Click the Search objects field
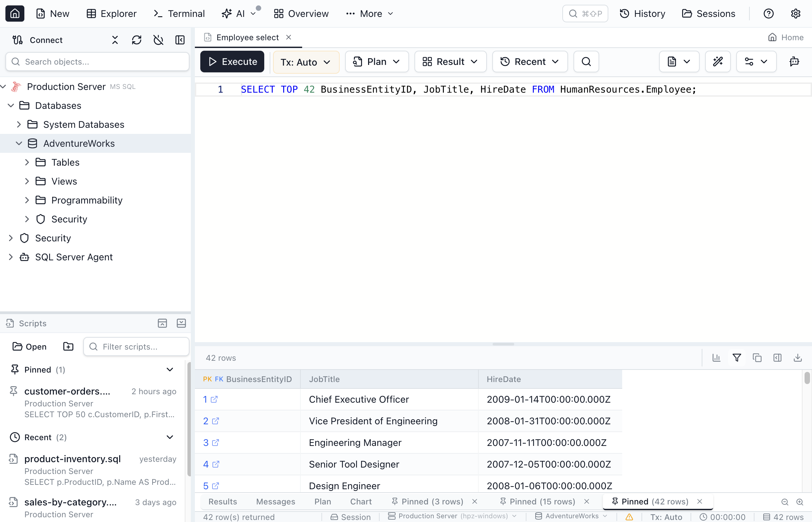 pos(97,62)
